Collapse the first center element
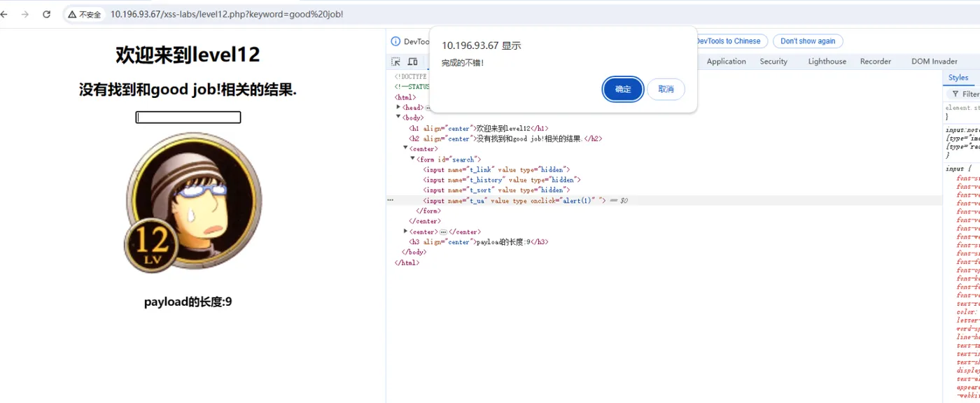The width and height of the screenshot is (980, 403). point(405,148)
